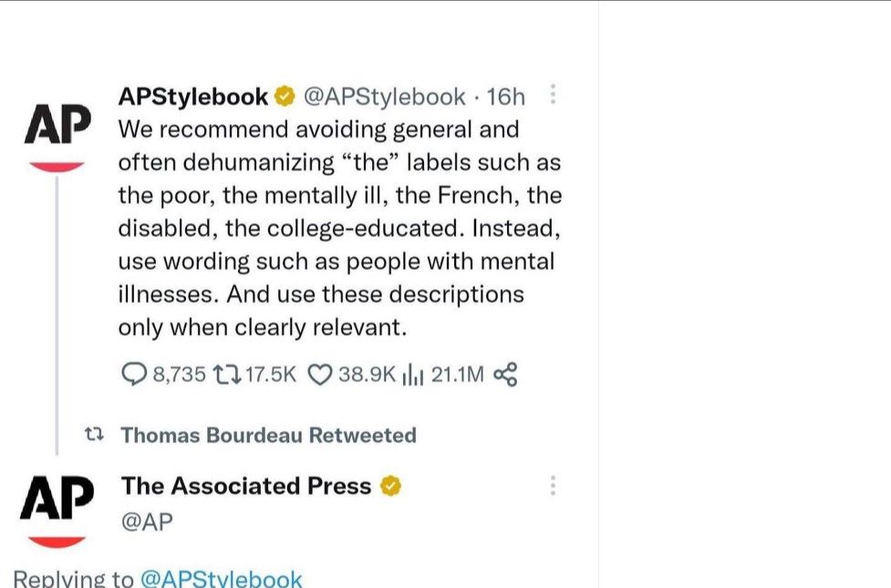The width and height of the screenshot is (891, 588).
Task: Click the Thomas Bourdeau Retweeted label
Action: tap(268, 435)
